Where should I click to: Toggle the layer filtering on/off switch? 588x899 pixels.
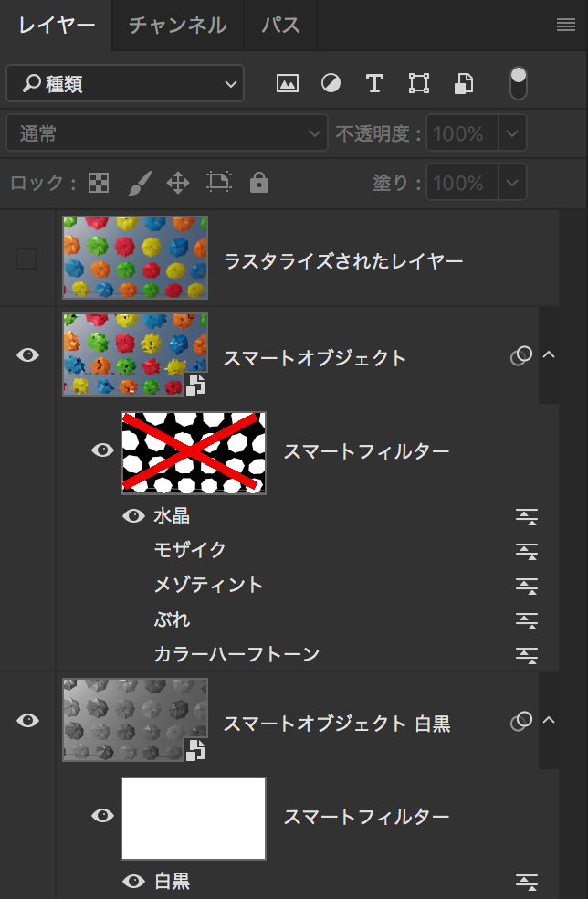tap(518, 83)
